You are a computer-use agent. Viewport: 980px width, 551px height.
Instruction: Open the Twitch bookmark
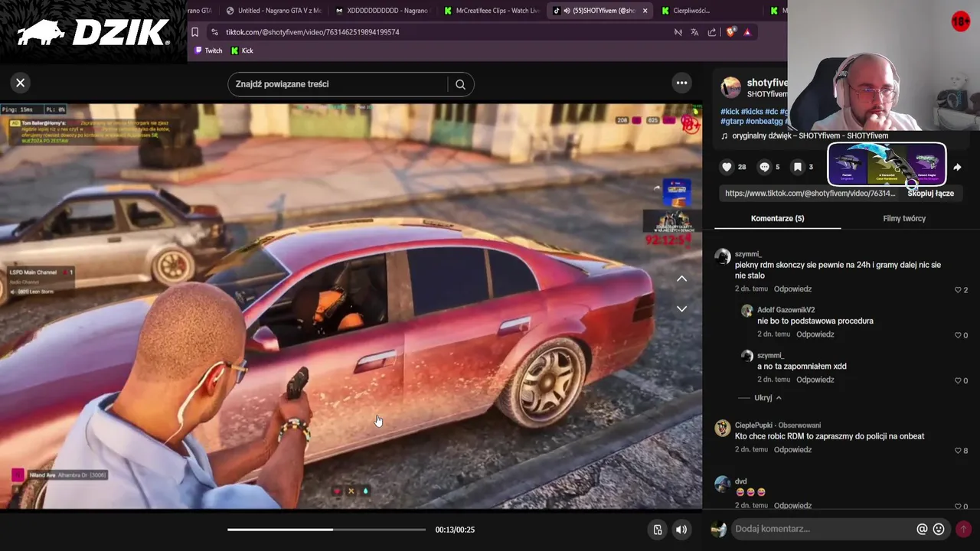pyautogui.click(x=207, y=51)
